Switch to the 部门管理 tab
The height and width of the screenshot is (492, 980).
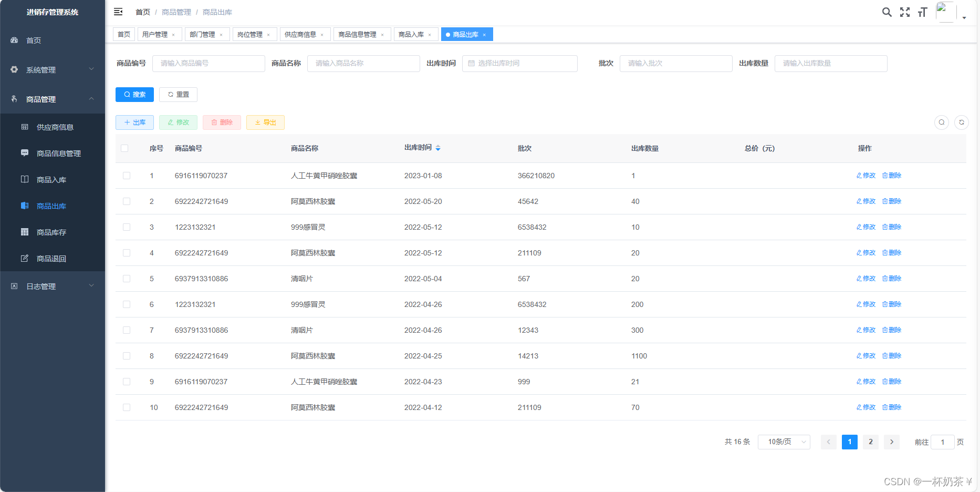(207, 35)
